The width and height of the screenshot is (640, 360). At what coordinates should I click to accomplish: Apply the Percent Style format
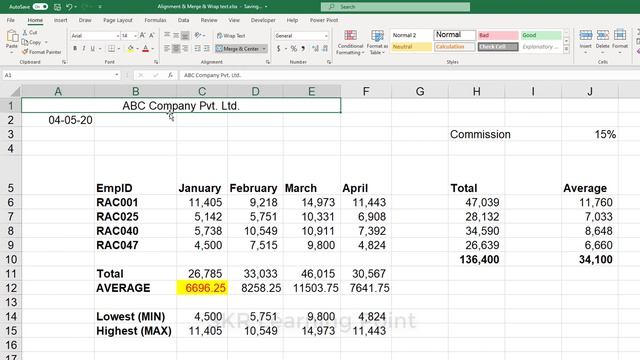(x=293, y=49)
